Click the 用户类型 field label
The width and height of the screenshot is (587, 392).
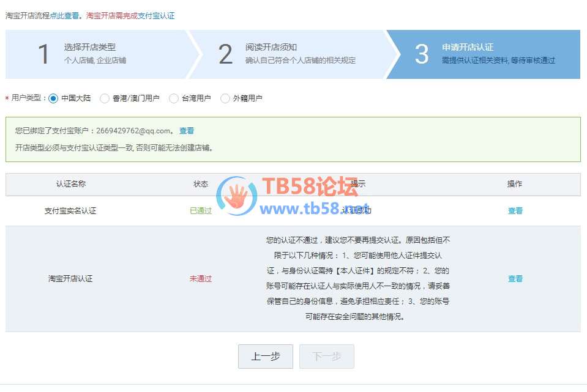26,98
